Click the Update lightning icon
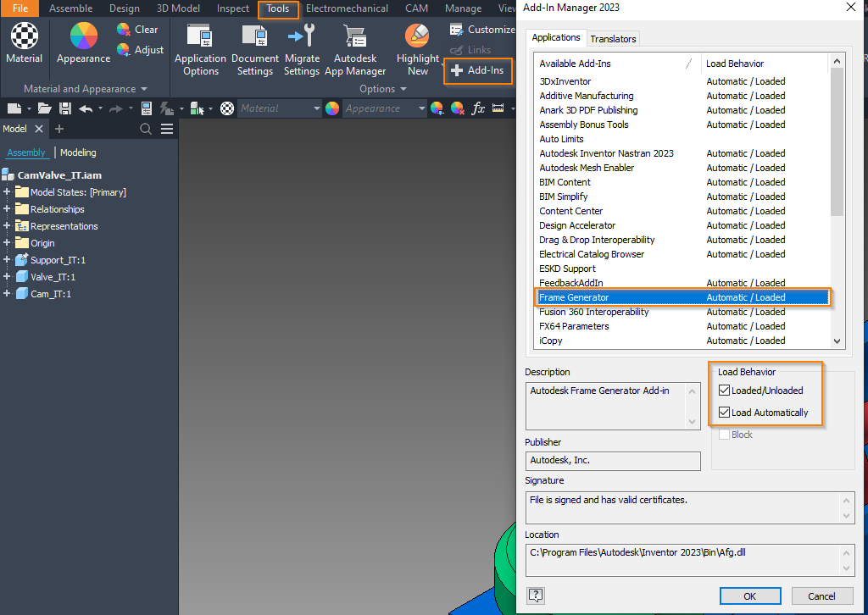This screenshot has height=615, width=868. [166, 108]
